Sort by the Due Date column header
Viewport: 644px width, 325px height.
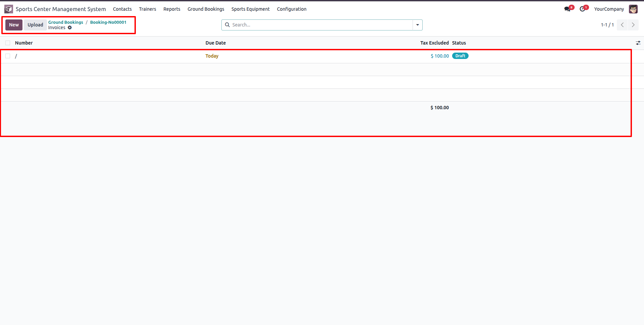pos(216,43)
